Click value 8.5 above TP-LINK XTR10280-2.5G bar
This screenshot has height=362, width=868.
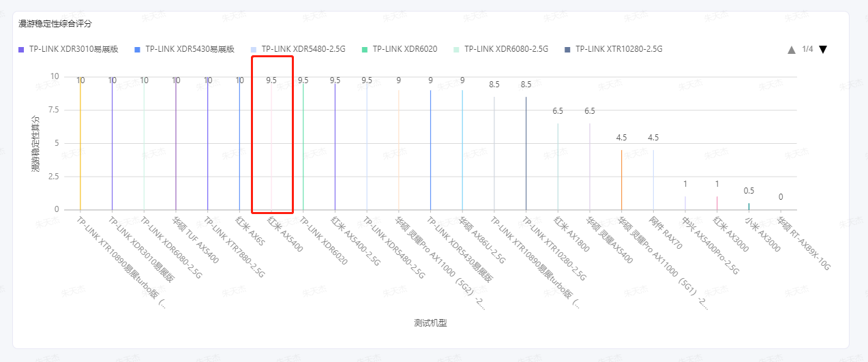coord(526,85)
